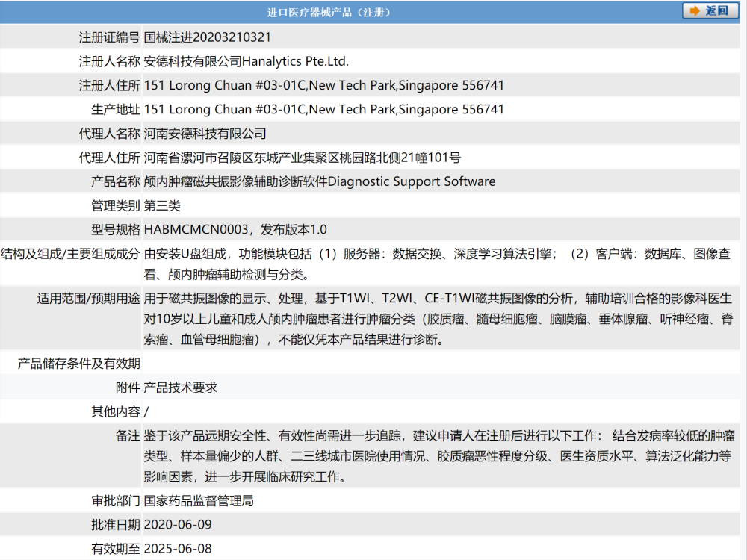This screenshot has width=747, height=560.
Task: Click management class value 第三类
Action: (x=162, y=206)
